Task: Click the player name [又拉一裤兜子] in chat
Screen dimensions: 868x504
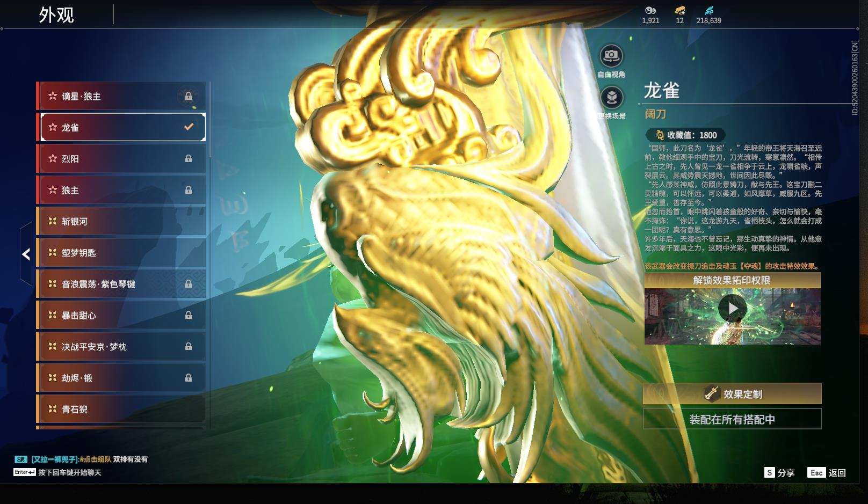Action: [55, 459]
